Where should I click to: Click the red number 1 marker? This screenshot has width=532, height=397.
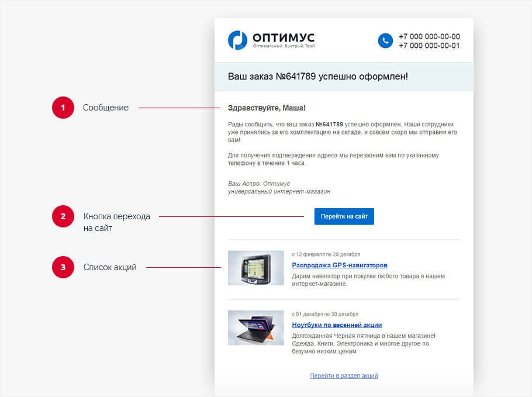[63, 108]
